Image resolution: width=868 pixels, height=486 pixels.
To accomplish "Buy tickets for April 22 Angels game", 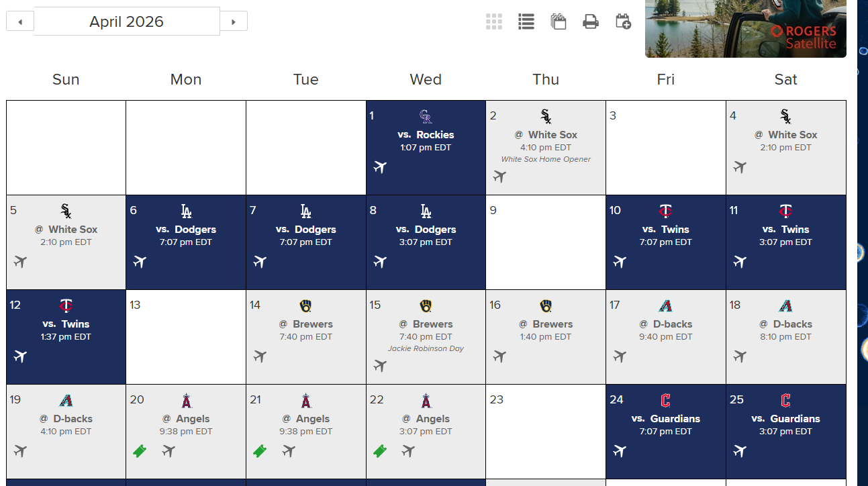I will coord(380,451).
